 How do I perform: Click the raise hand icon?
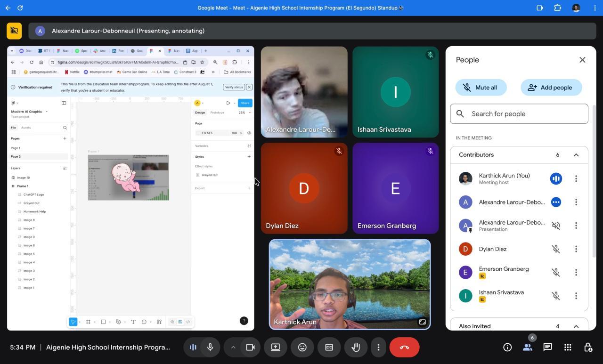[x=356, y=348]
